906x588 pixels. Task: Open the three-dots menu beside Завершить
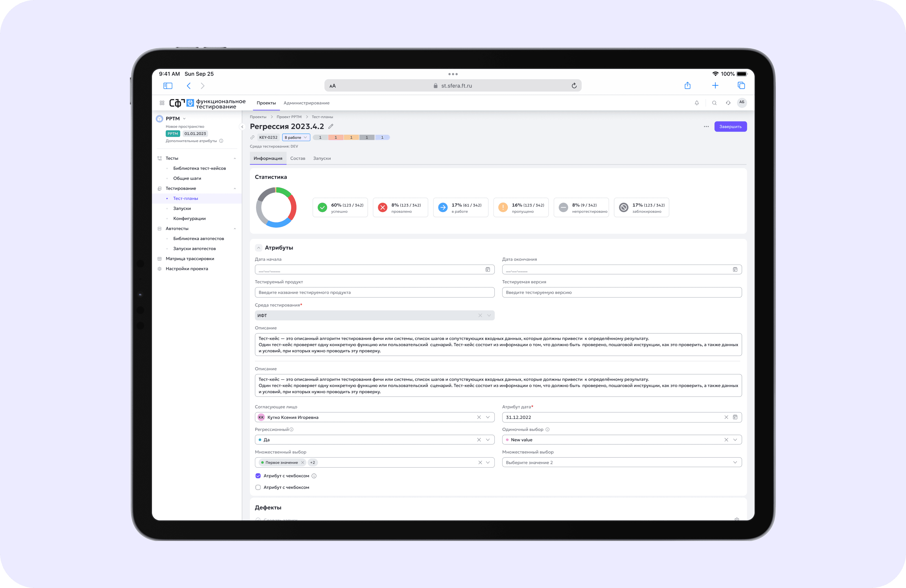(706, 126)
